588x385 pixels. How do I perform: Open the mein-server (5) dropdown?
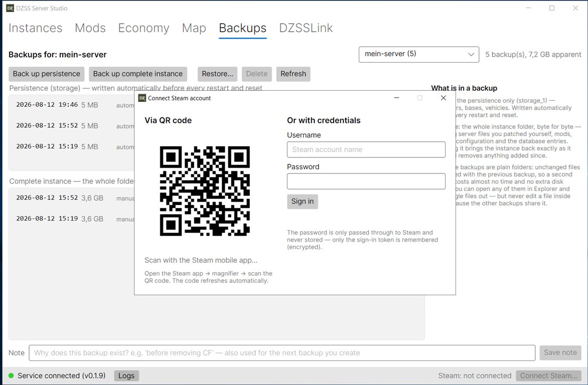(419, 54)
